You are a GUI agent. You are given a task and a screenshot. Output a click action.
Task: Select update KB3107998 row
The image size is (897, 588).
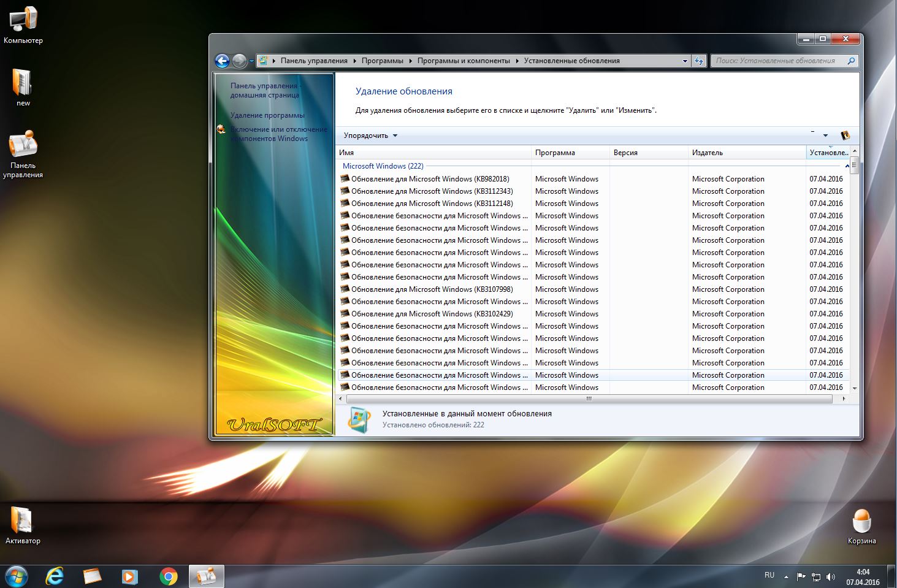pyautogui.click(x=594, y=289)
